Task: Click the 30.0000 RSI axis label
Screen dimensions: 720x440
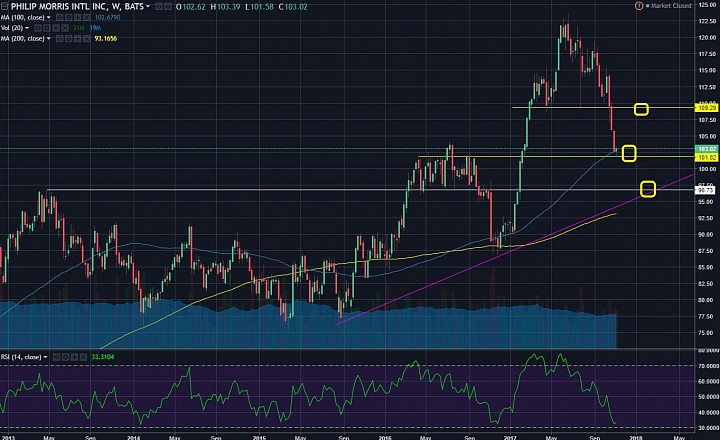Action: click(x=707, y=428)
